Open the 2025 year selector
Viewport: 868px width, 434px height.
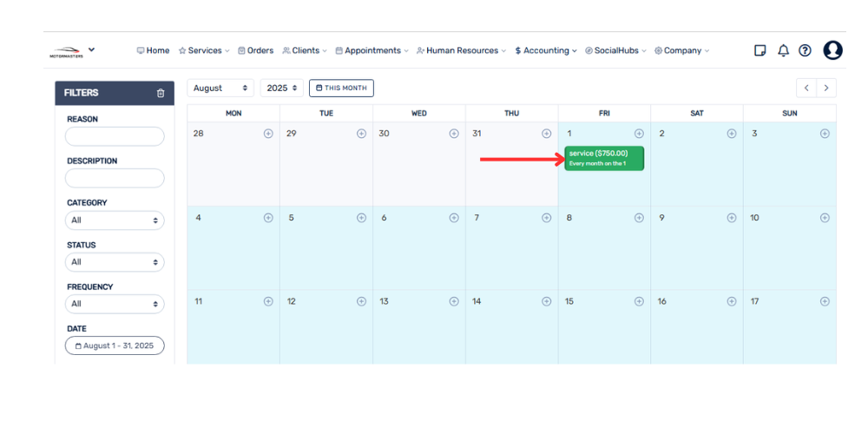coord(282,88)
